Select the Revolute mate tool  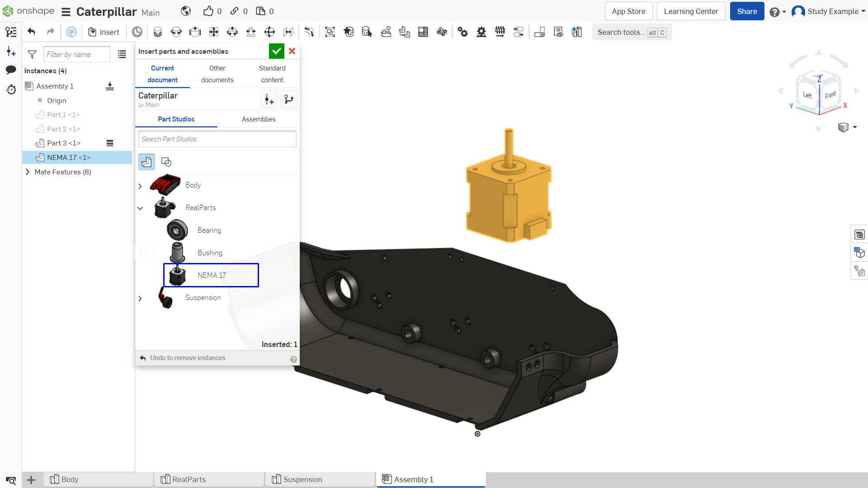click(x=176, y=32)
